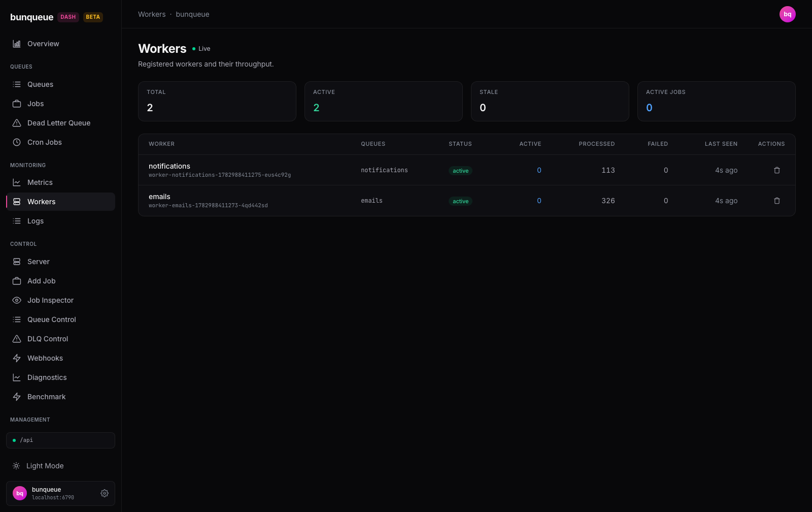Go to the Metrics page

[60, 182]
